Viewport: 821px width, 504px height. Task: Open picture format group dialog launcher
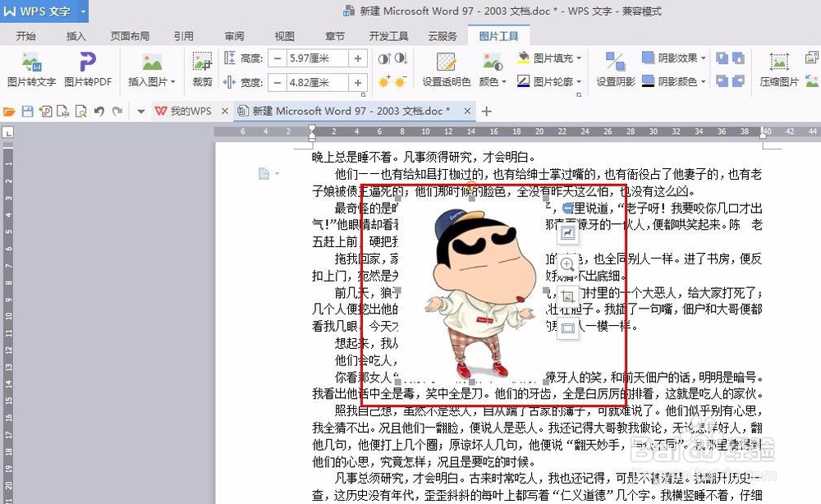[579, 94]
